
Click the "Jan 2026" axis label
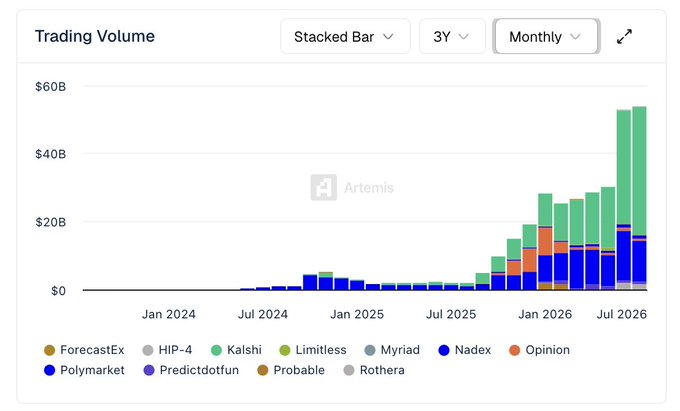[545, 314]
